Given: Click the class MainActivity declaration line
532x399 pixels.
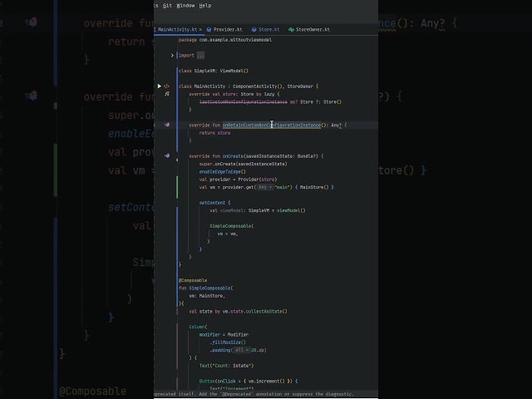Looking at the screenshot, I should click(x=249, y=86).
